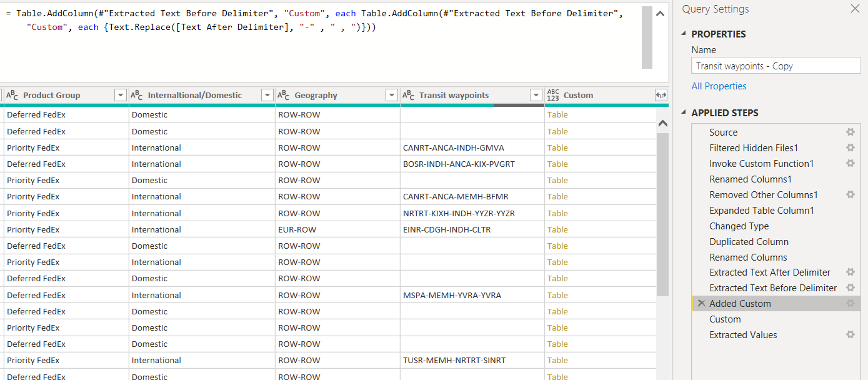Select the Changed Type step

point(739,226)
